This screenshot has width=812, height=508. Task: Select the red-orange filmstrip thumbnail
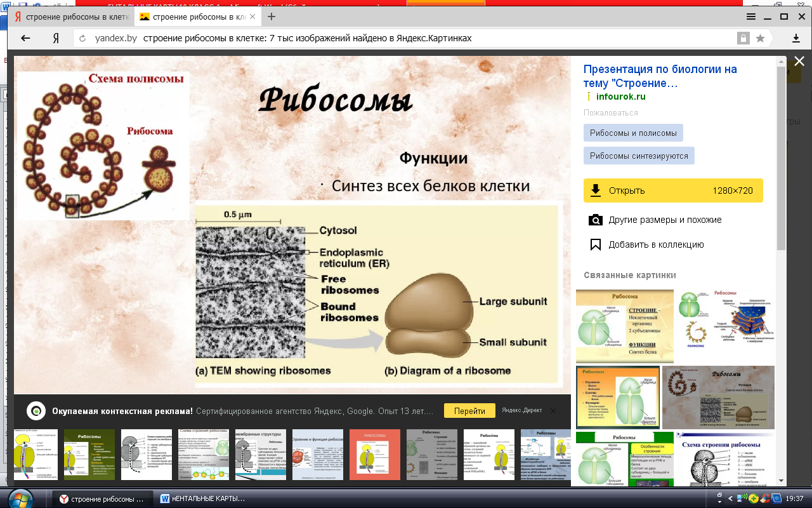coord(375,454)
